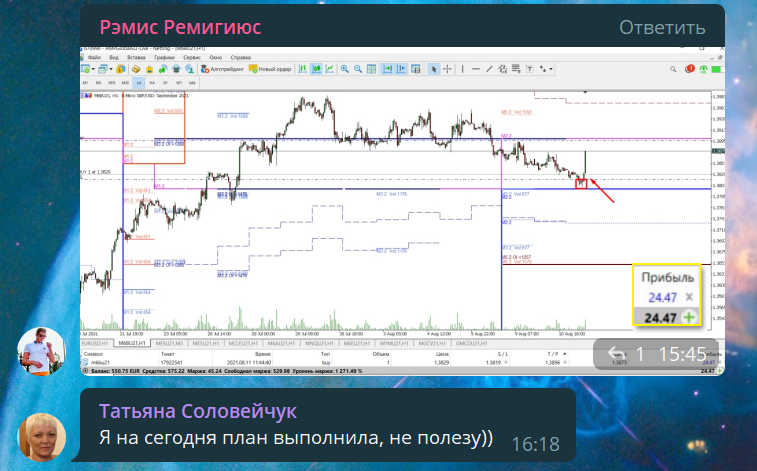Click the zoom in magnifier
Viewport: 757px width, 471px height.
pyautogui.click(x=344, y=69)
